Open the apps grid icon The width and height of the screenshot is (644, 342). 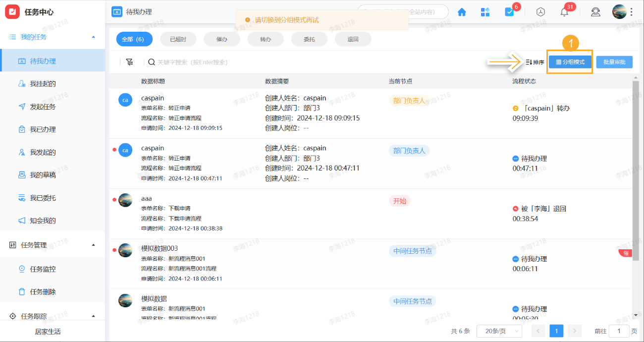tap(485, 11)
